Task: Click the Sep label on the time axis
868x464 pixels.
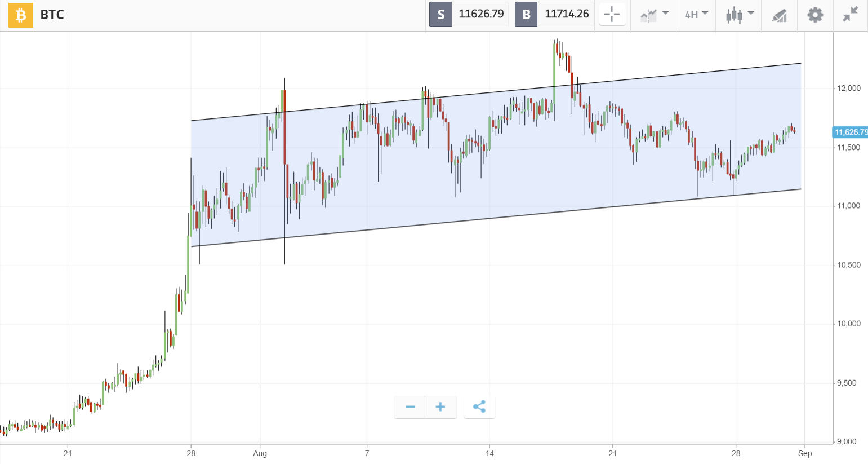Action: [x=805, y=453]
